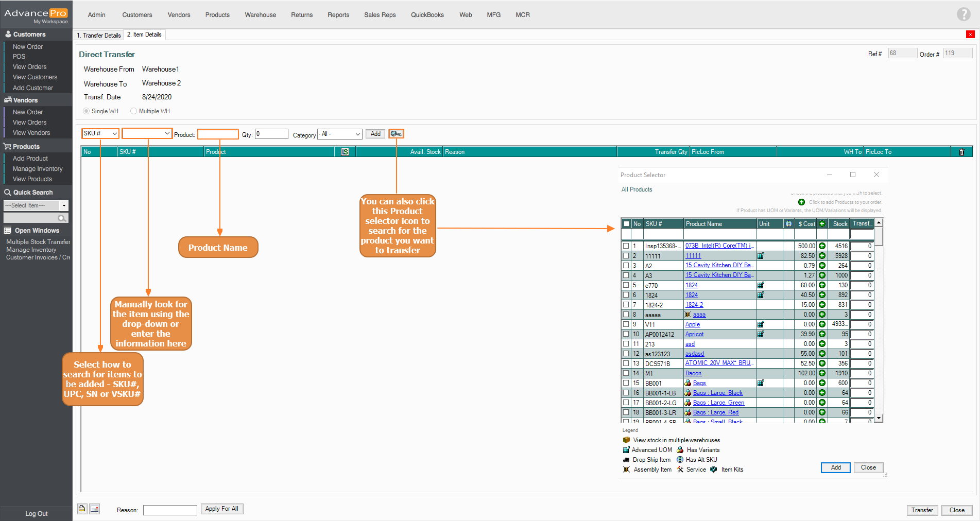980x521 pixels.
Task: Click the Quick Search magnifier icon
Action: click(62, 218)
